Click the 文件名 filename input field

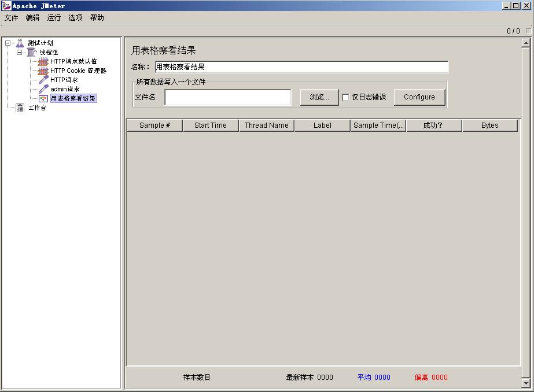coord(228,97)
